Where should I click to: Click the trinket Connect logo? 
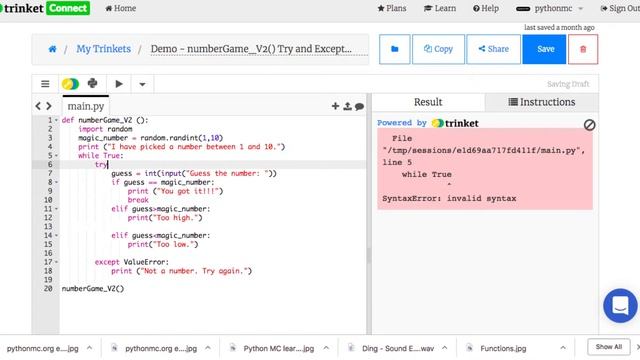tap(44, 8)
